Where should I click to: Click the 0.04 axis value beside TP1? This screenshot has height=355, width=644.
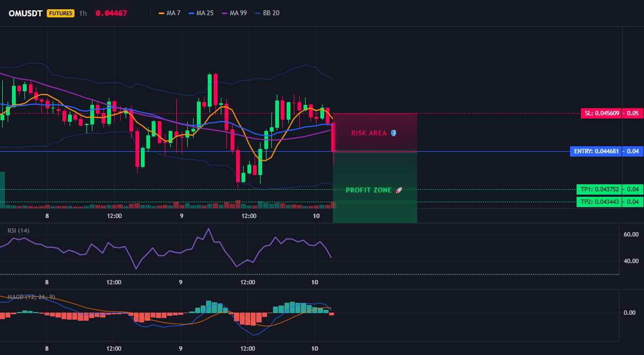tap(633, 190)
